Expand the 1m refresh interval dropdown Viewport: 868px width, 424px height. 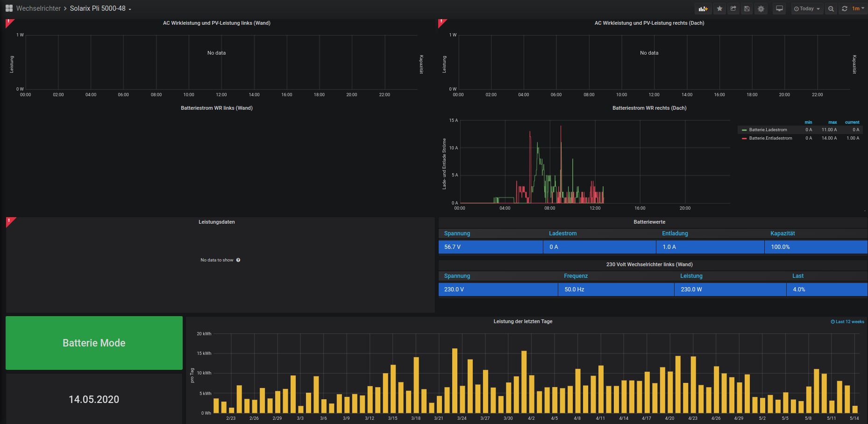tap(858, 8)
